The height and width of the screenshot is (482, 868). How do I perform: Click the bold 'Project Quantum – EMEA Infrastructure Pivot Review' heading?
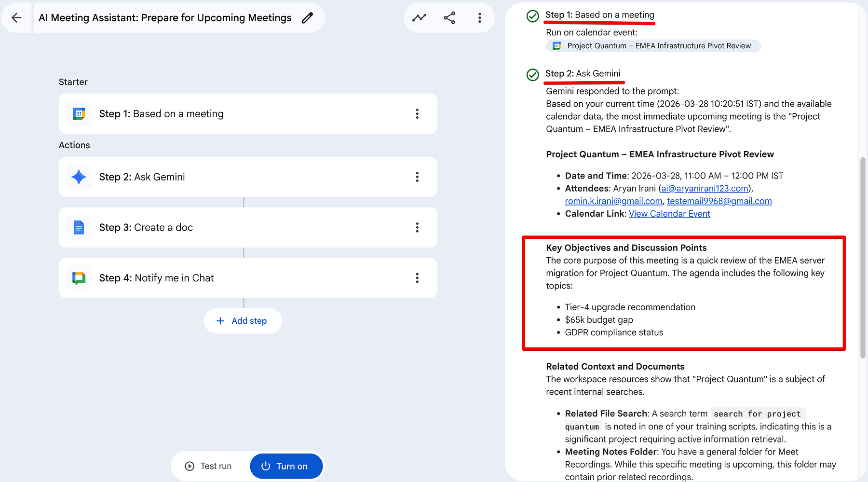click(660, 154)
